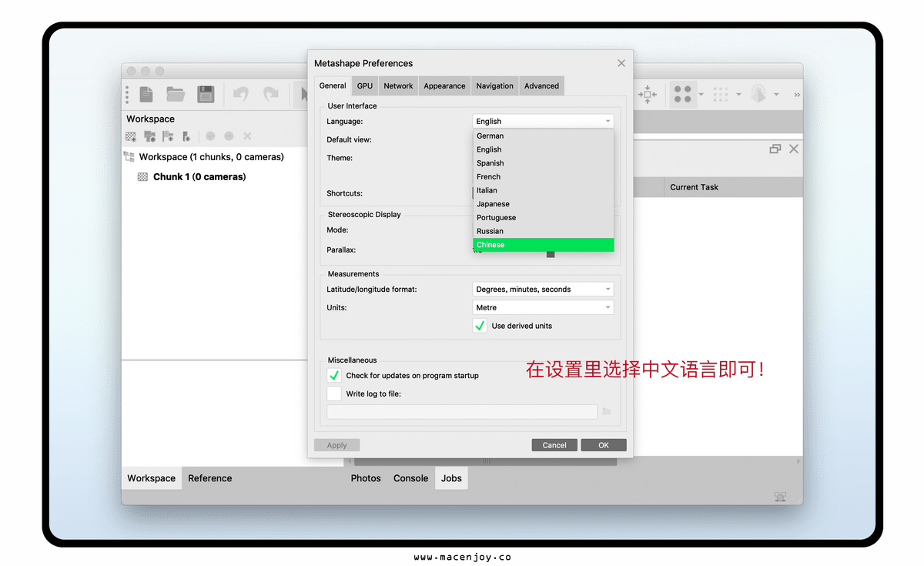The height and width of the screenshot is (566, 924).
Task: Click the Dense Cloud dotted-grid icon
Action: 721,94
